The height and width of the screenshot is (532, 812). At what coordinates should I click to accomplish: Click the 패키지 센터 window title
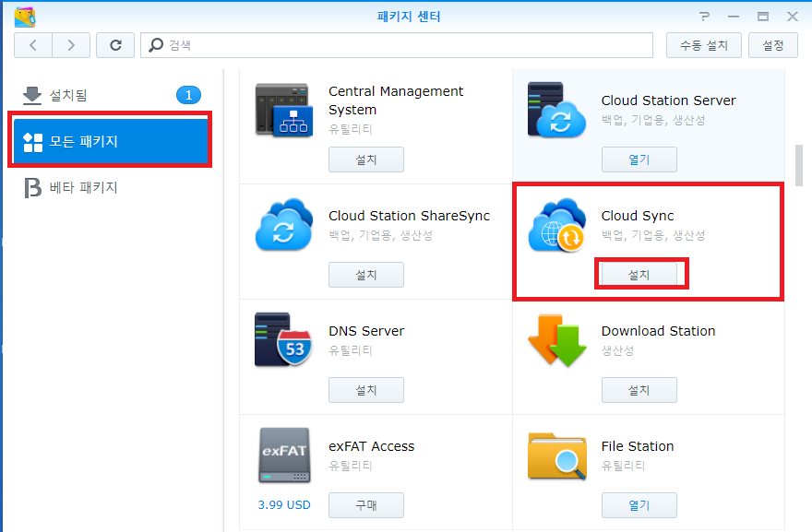409,17
